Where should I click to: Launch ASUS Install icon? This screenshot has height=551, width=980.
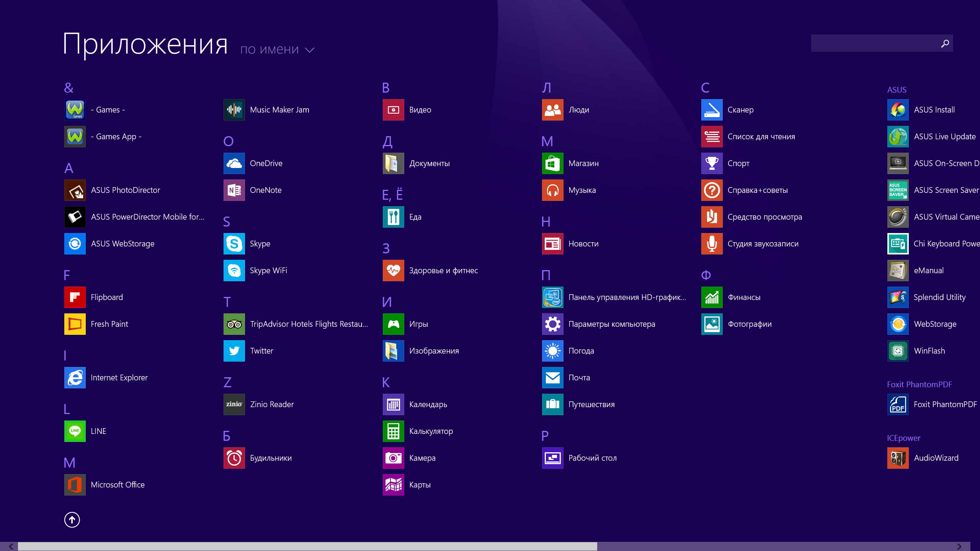click(x=898, y=110)
